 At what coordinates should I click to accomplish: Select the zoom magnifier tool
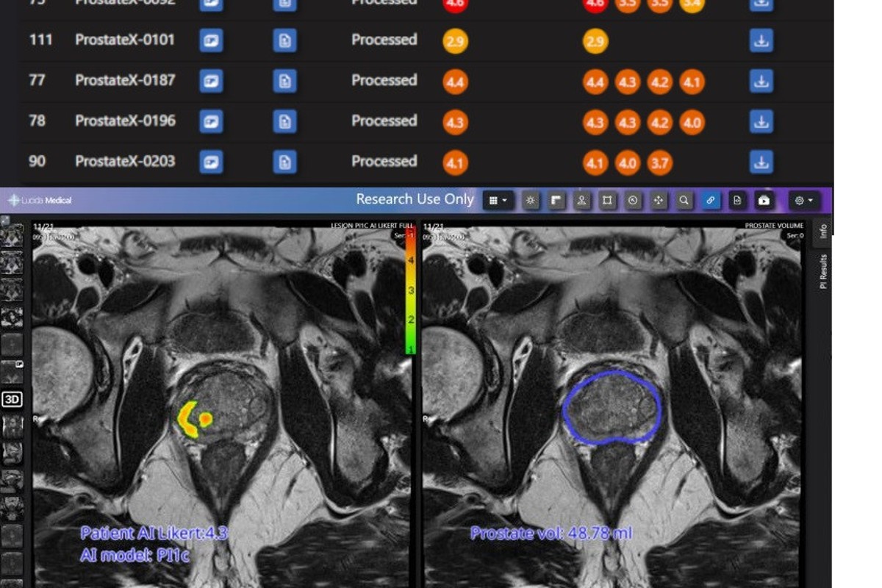click(684, 198)
